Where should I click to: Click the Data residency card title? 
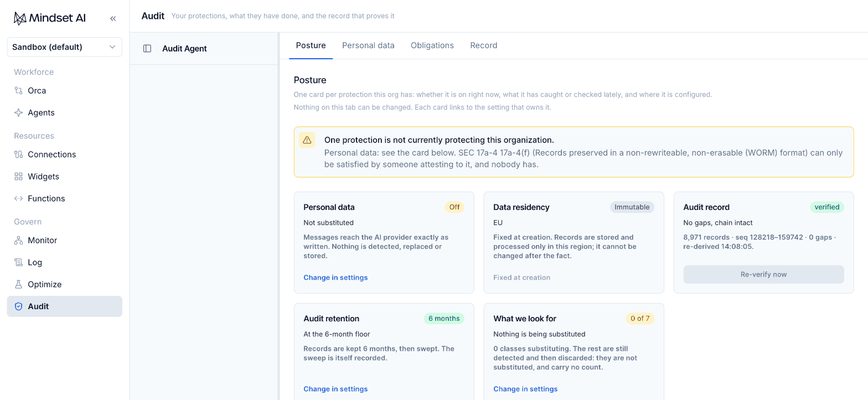click(x=521, y=207)
